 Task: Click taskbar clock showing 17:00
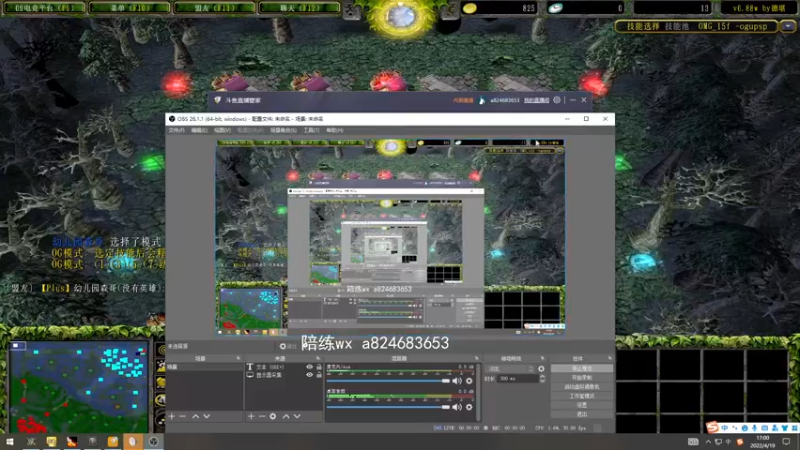coord(762,441)
